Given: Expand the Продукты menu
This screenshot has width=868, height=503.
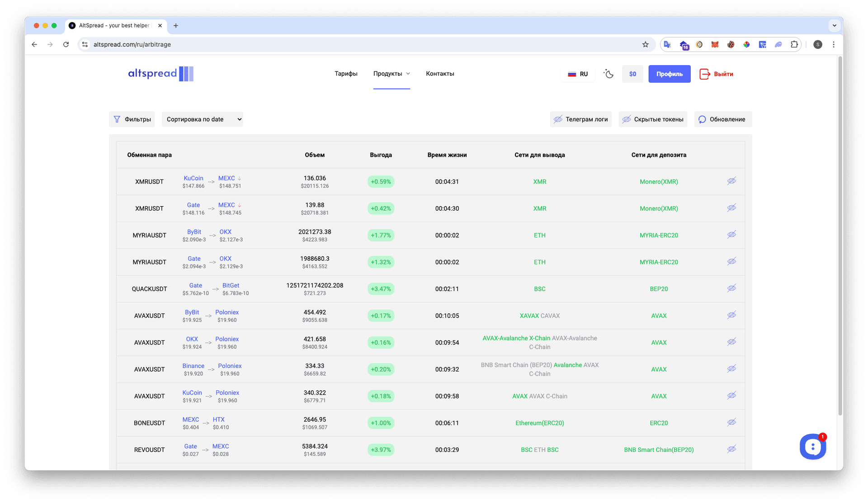Looking at the screenshot, I should point(392,74).
